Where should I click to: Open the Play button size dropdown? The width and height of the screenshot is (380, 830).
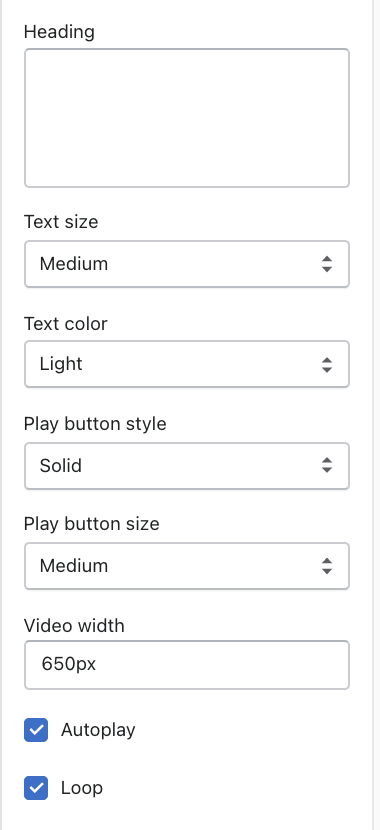point(187,566)
